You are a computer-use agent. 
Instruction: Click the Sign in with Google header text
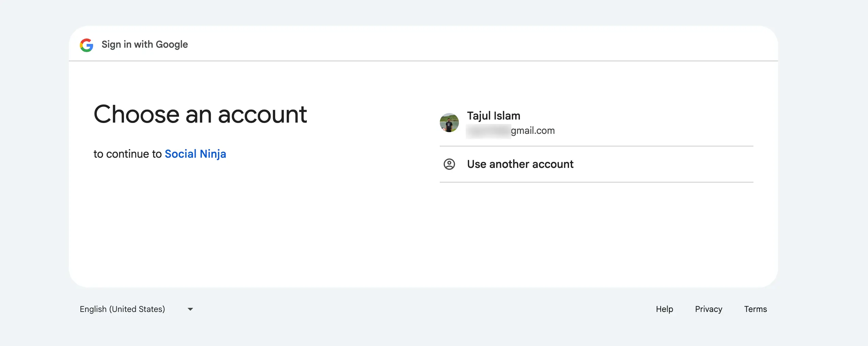click(x=144, y=44)
